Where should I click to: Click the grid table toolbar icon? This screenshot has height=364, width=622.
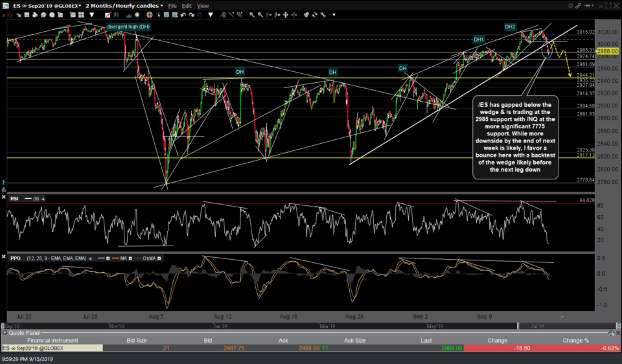[27, 15]
